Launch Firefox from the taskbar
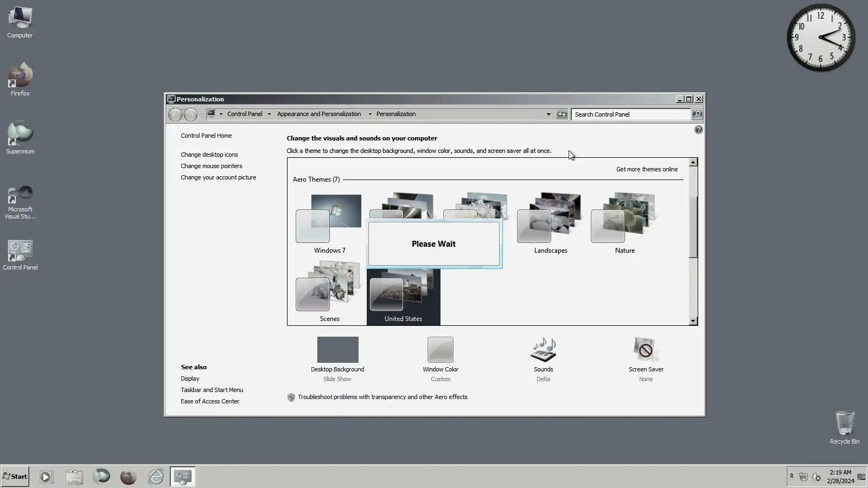The width and height of the screenshot is (868, 488). [129, 477]
